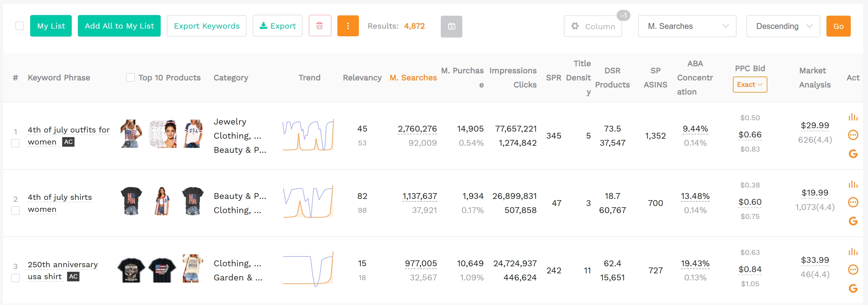Click chat bubble icon for 250th anniversary row
Image resolution: width=868 pixels, height=305 pixels.
pyautogui.click(x=853, y=270)
